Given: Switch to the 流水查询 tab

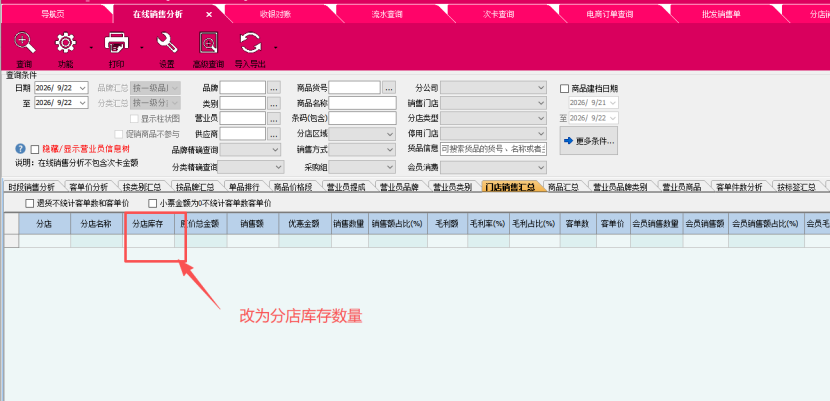Looking at the screenshot, I should [x=387, y=15].
